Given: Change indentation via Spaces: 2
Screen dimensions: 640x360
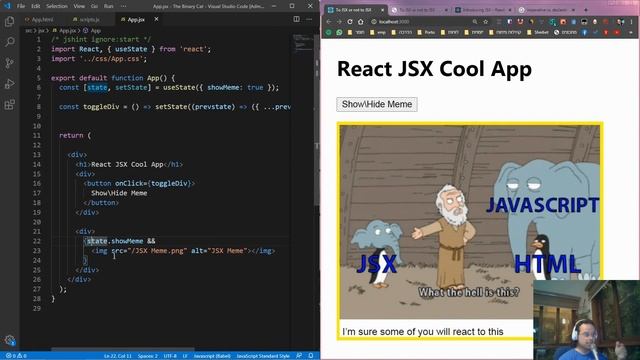Looking at the screenshot, I should click(147, 356).
